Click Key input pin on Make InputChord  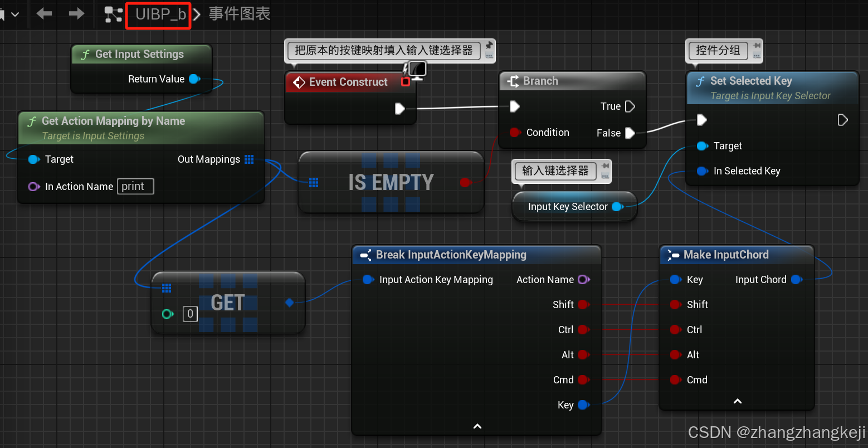(x=676, y=280)
